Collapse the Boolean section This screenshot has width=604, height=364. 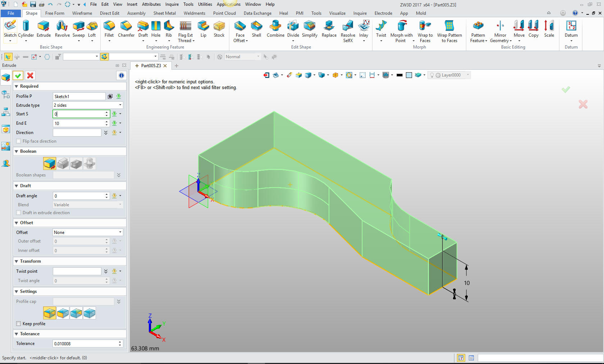pyautogui.click(x=17, y=151)
